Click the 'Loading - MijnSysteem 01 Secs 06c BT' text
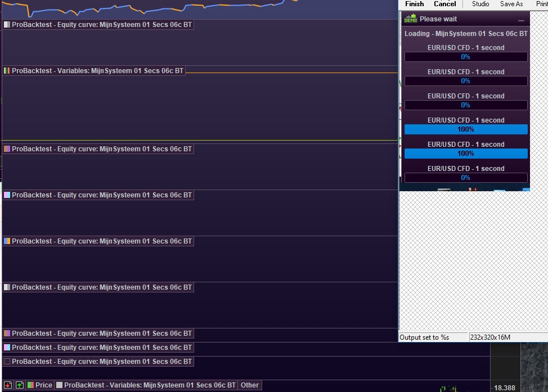 click(x=466, y=34)
